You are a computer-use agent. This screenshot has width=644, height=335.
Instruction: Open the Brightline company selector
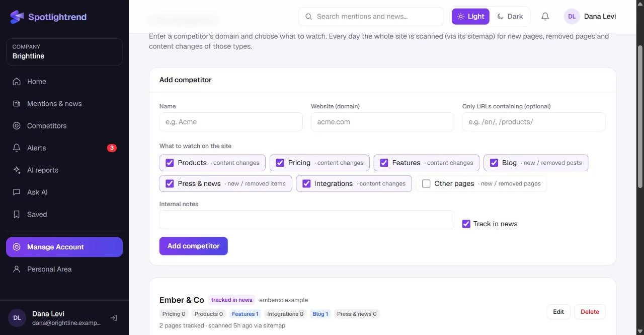click(64, 52)
